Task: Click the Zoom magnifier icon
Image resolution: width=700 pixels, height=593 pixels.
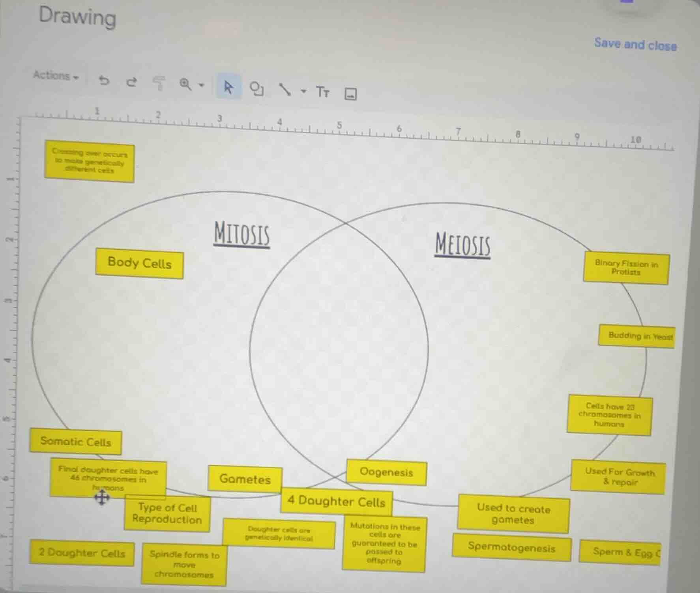Action: (185, 84)
